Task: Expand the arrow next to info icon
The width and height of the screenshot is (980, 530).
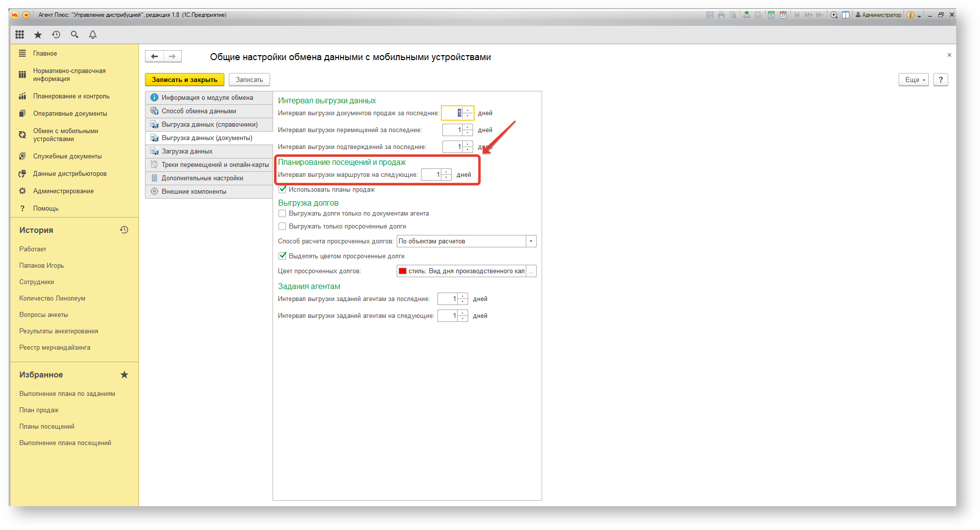Action: [919, 15]
